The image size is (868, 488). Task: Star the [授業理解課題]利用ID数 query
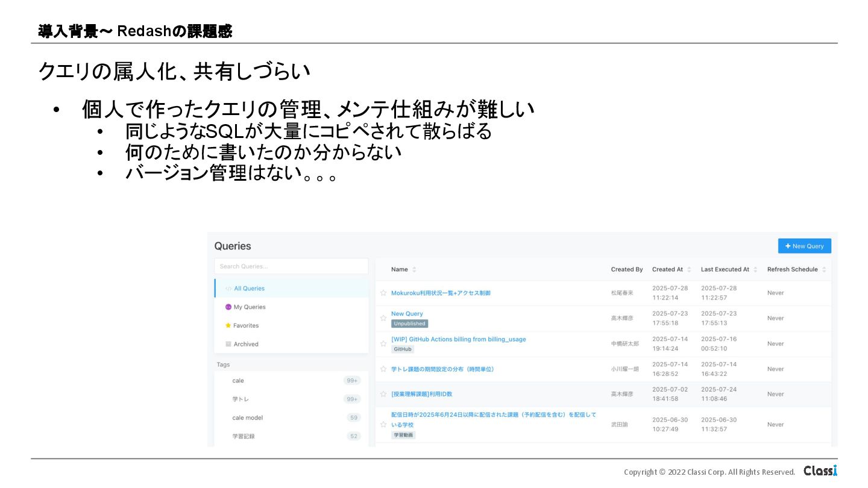[x=383, y=394]
